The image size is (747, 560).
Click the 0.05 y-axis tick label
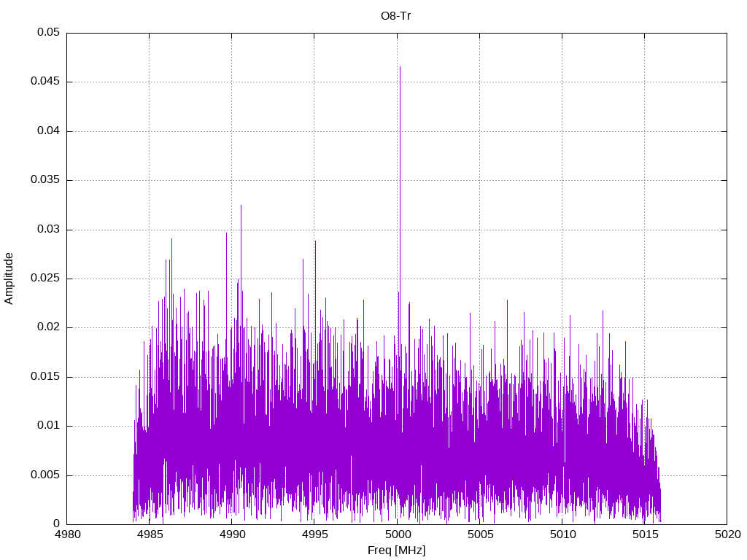pos(49,33)
